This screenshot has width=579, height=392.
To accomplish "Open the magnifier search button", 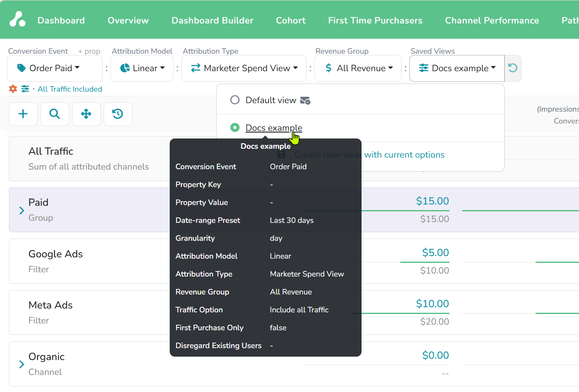I will (x=55, y=114).
